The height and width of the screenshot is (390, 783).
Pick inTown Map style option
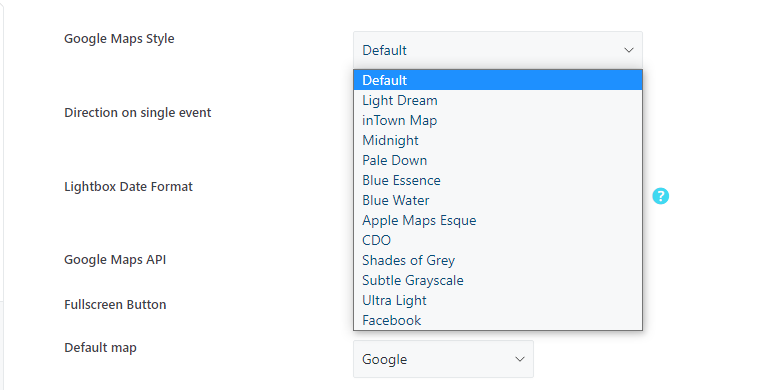498,120
